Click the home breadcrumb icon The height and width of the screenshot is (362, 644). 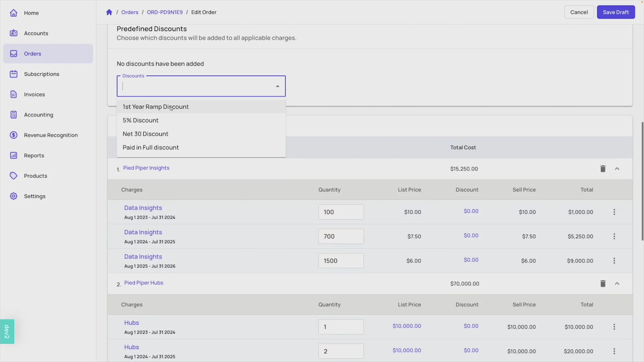(x=109, y=12)
